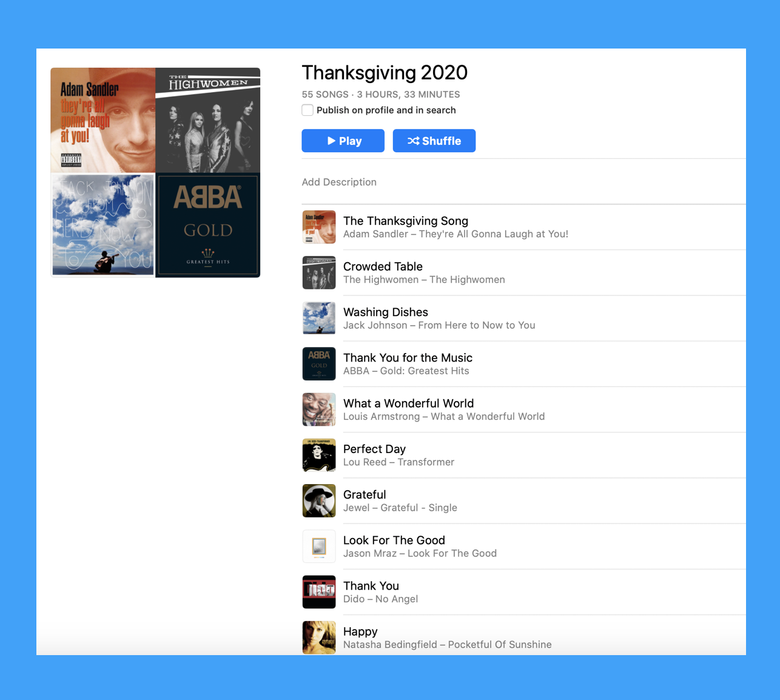This screenshot has width=780, height=700.
Task: Click Look For The Good album art icon
Action: [x=319, y=547]
